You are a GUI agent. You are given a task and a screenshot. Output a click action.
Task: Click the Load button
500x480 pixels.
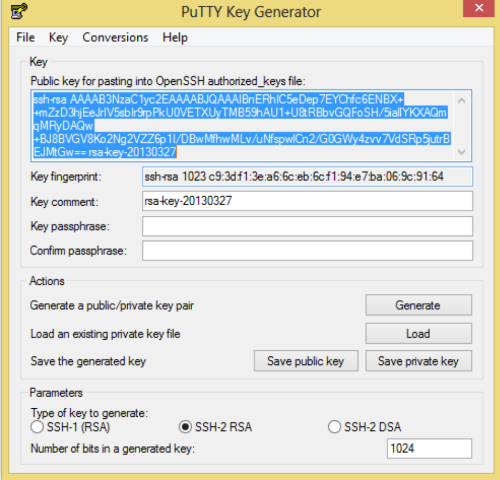pos(419,333)
